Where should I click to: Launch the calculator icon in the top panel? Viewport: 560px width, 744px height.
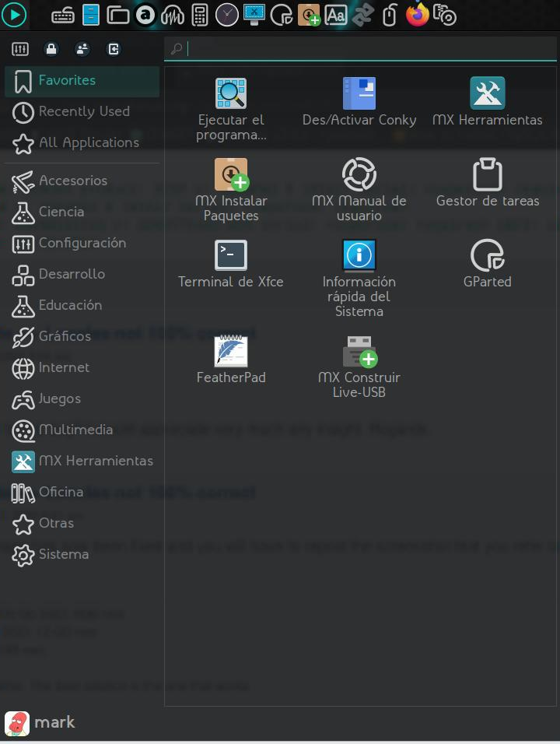point(200,16)
